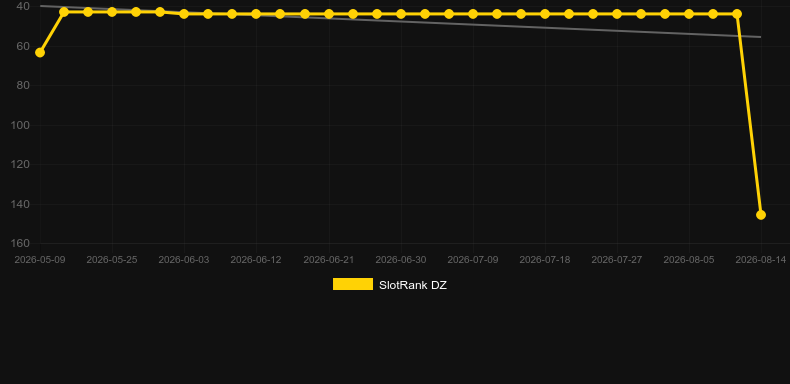Select the data point above 2026-06-12
The width and height of the screenshot is (790, 384).
point(256,14)
